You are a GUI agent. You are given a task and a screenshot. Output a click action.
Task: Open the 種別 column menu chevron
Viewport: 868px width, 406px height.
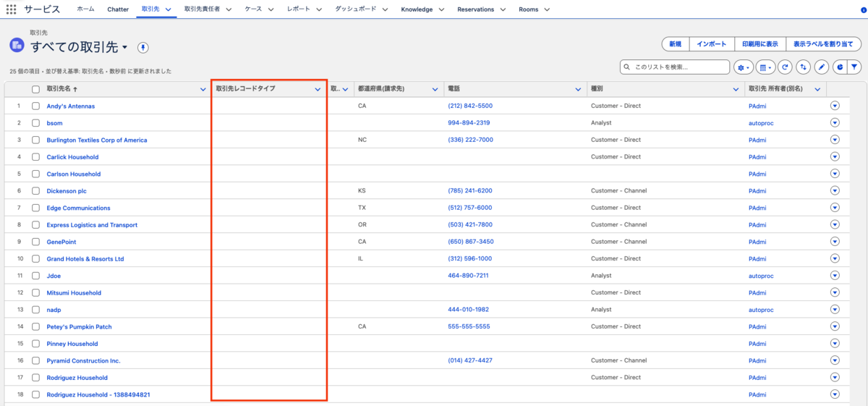(736, 89)
